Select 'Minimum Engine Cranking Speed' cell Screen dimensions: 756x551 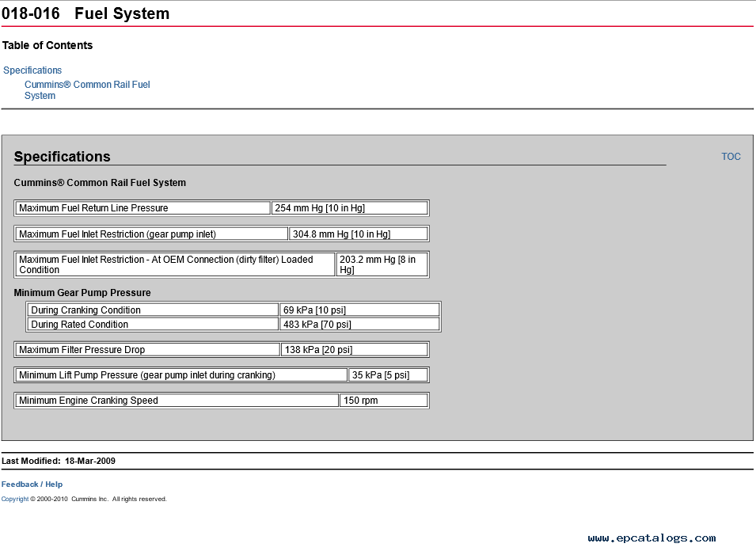pos(177,401)
